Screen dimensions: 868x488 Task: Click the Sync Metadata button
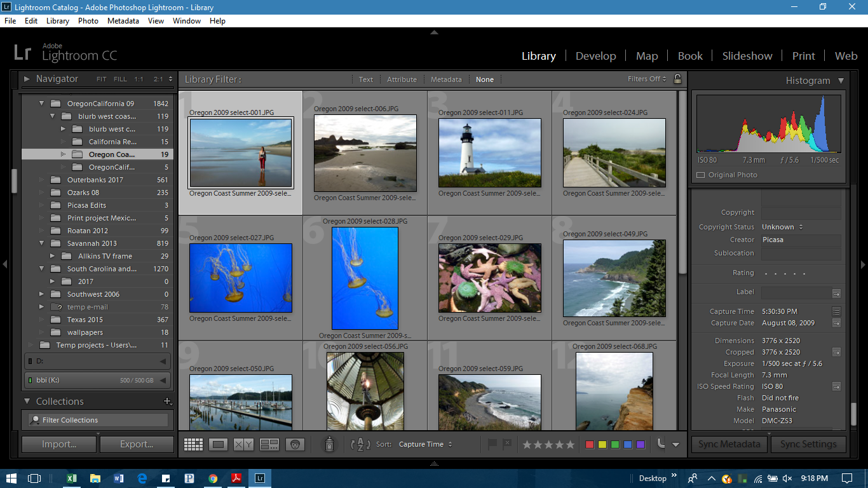tap(729, 444)
